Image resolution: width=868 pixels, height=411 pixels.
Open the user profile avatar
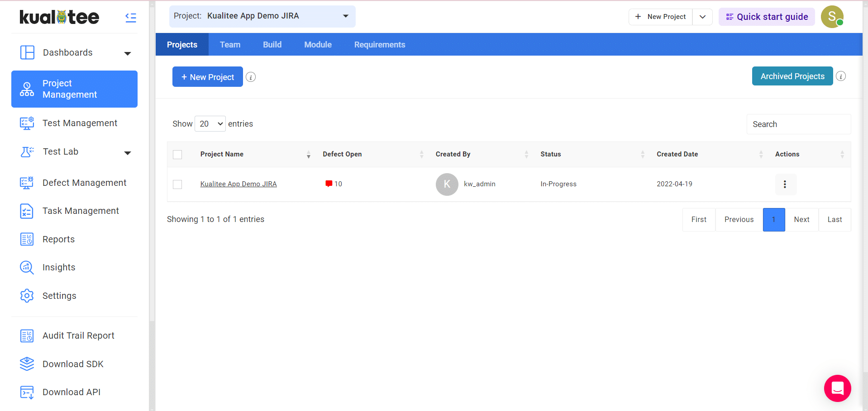tap(832, 17)
